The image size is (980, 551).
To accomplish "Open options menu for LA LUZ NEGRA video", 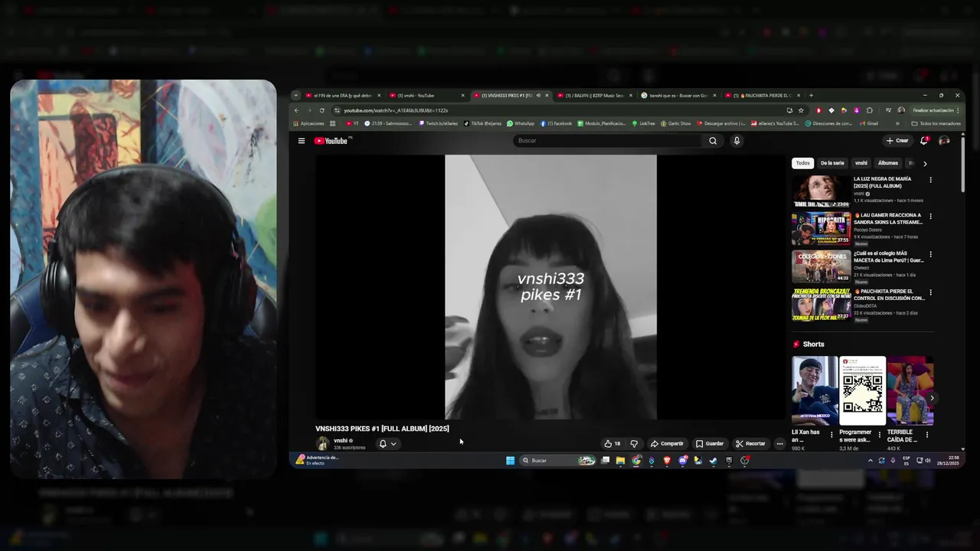I will point(931,180).
